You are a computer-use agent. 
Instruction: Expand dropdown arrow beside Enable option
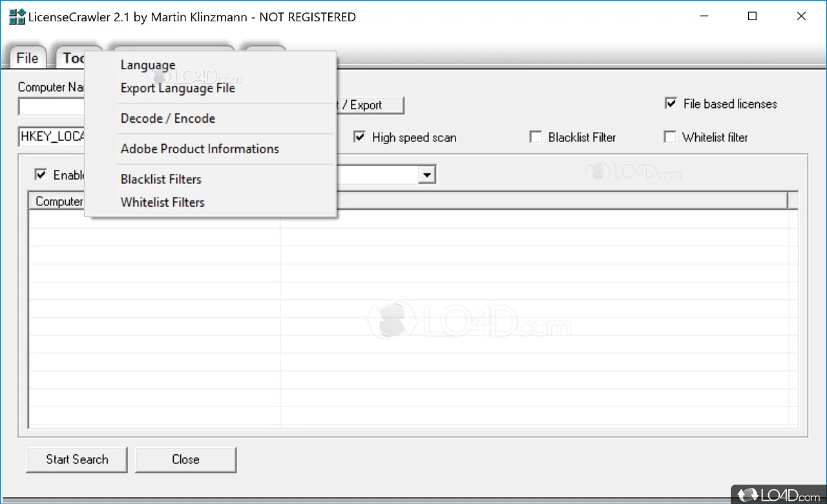(x=426, y=174)
